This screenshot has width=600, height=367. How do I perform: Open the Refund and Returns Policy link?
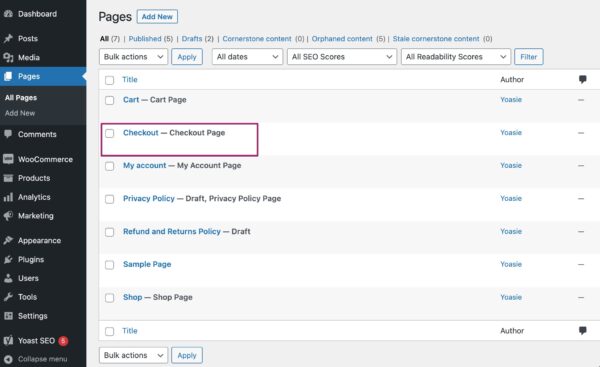pyautogui.click(x=172, y=231)
